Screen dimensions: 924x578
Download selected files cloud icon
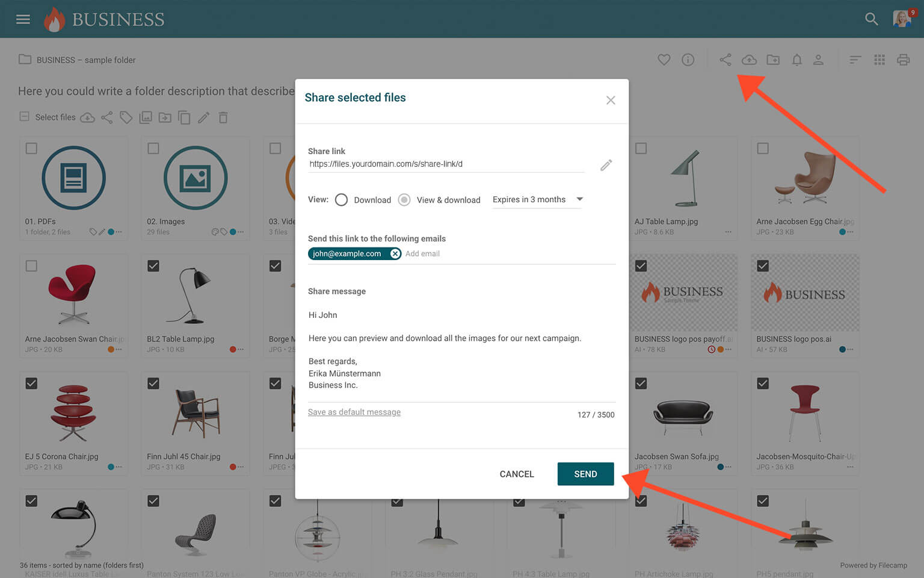[x=88, y=117]
